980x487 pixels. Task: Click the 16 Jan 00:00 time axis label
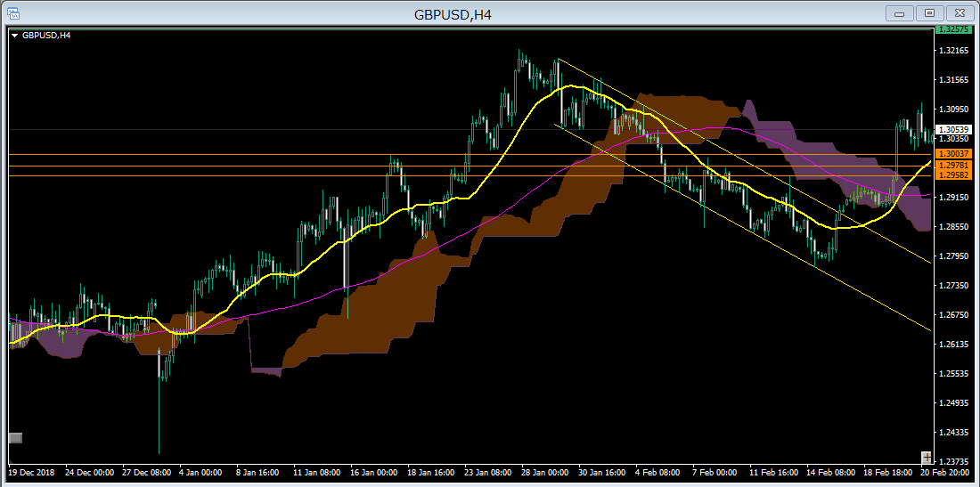tap(373, 474)
